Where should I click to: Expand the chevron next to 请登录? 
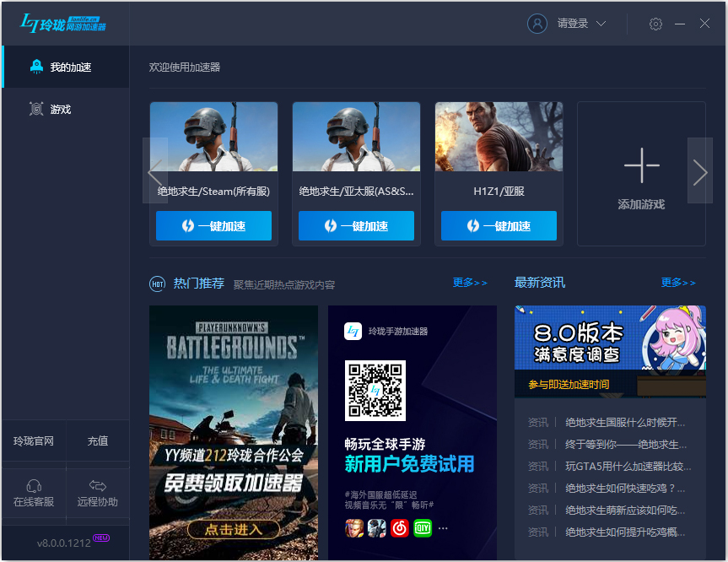[x=601, y=24]
